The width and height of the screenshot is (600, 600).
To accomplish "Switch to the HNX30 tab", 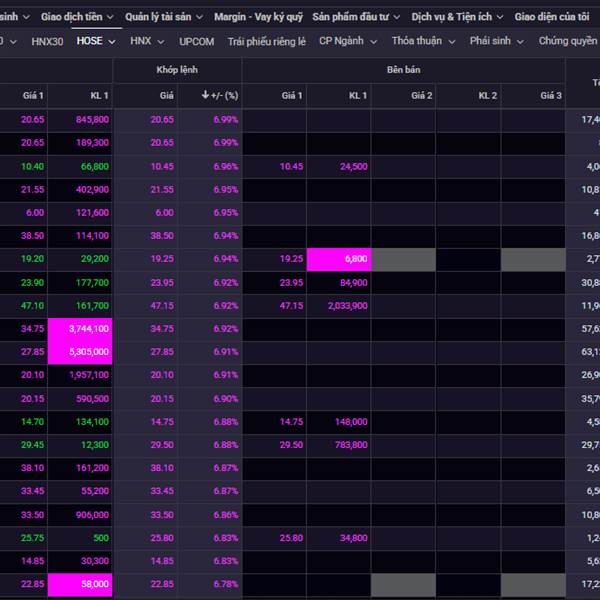I will point(47,41).
